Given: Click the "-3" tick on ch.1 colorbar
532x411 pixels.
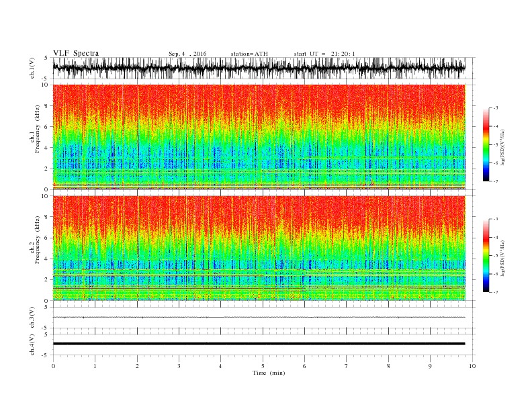Looking at the screenshot, I should [495, 108].
